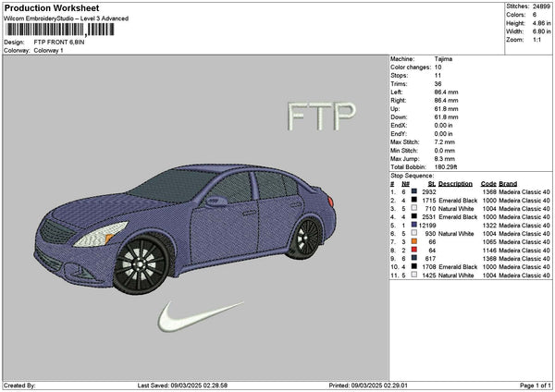Click the white swatch in stop sequence row 6
This screenshot has width=555, height=392.
(413, 234)
